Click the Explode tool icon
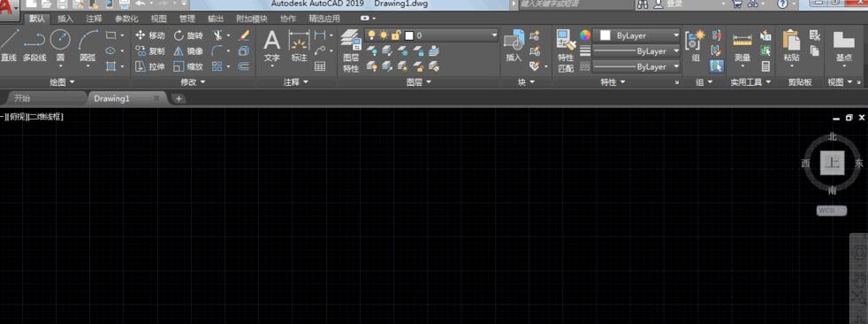The width and height of the screenshot is (868, 324). [244, 51]
